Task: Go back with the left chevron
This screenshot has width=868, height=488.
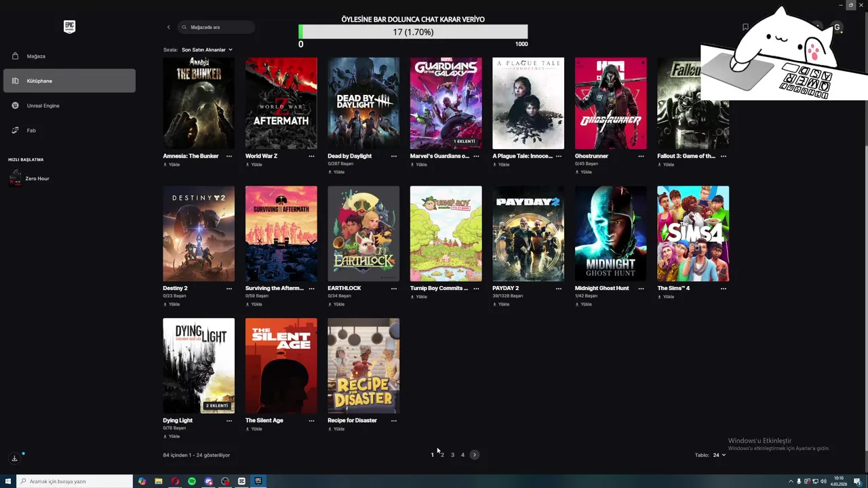Action: click(168, 27)
